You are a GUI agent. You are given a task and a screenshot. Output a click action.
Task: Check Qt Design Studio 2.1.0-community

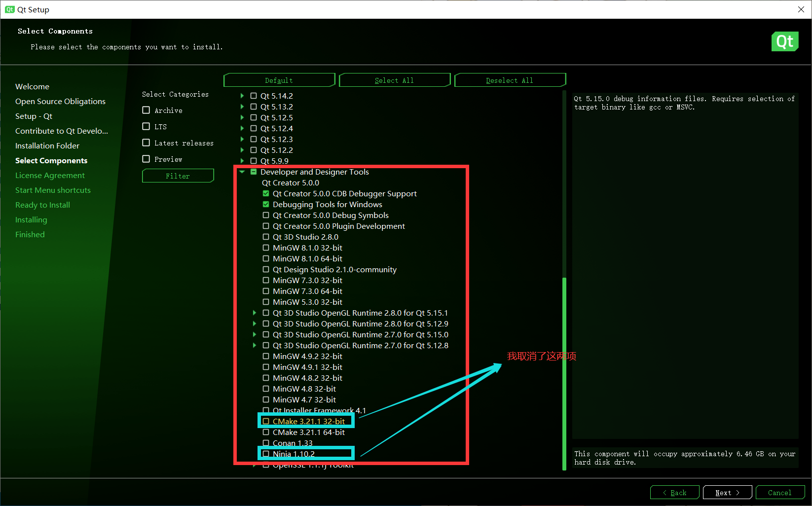(266, 269)
